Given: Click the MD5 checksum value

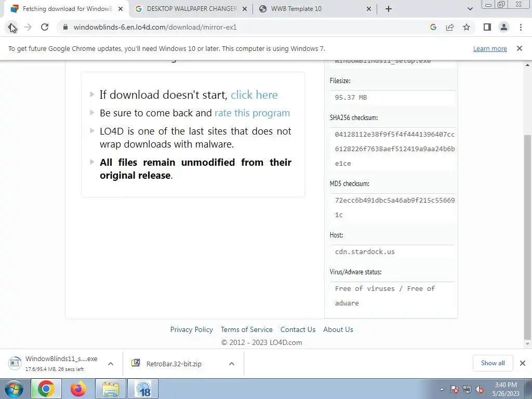Looking at the screenshot, I should click(395, 207).
